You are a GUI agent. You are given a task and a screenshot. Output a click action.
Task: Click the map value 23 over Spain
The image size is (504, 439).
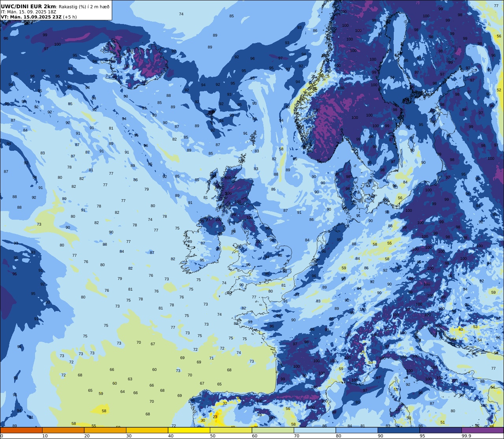click(x=215, y=417)
